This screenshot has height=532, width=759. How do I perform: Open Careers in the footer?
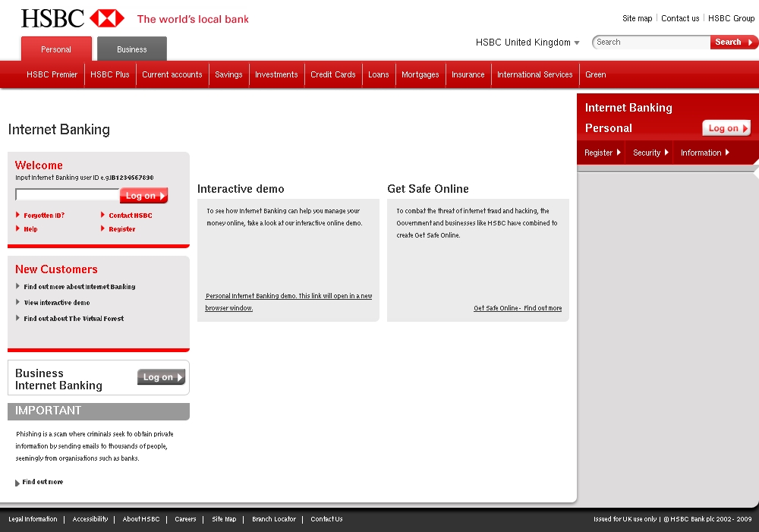pyautogui.click(x=185, y=519)
